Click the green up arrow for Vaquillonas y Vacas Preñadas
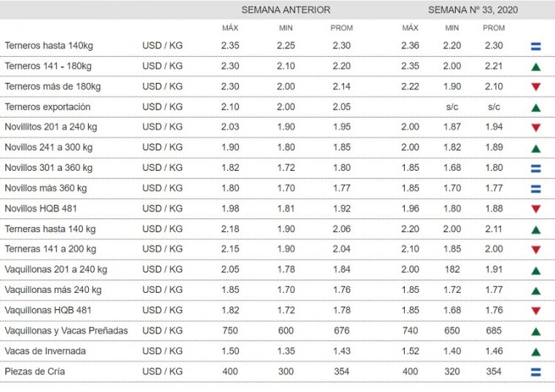The height and width of the screenshot is (392, 555). point(534,331)
